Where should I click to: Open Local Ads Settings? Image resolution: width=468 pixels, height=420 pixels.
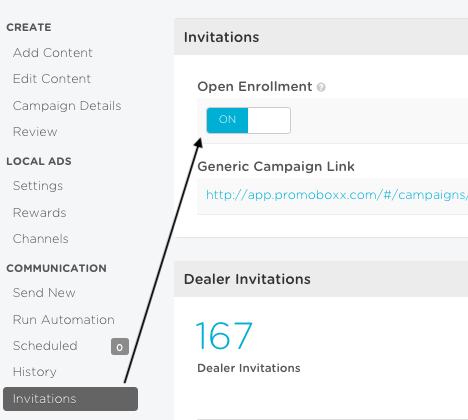38,186
